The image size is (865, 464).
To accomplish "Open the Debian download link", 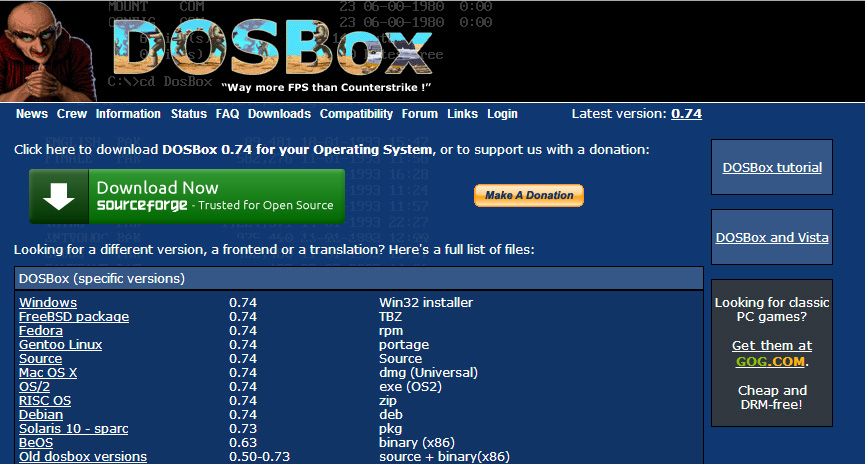I will click(41, 414).
